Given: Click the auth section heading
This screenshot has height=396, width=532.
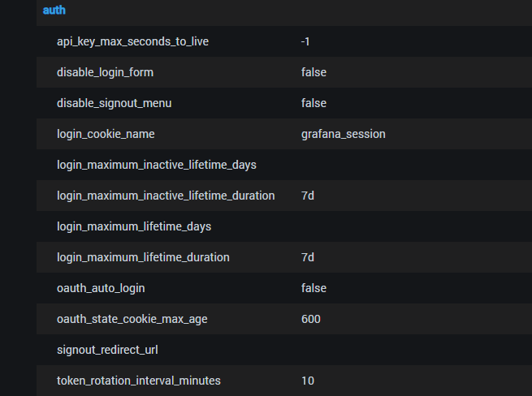Looking at the screenshot, I should [x=54, y=11].
